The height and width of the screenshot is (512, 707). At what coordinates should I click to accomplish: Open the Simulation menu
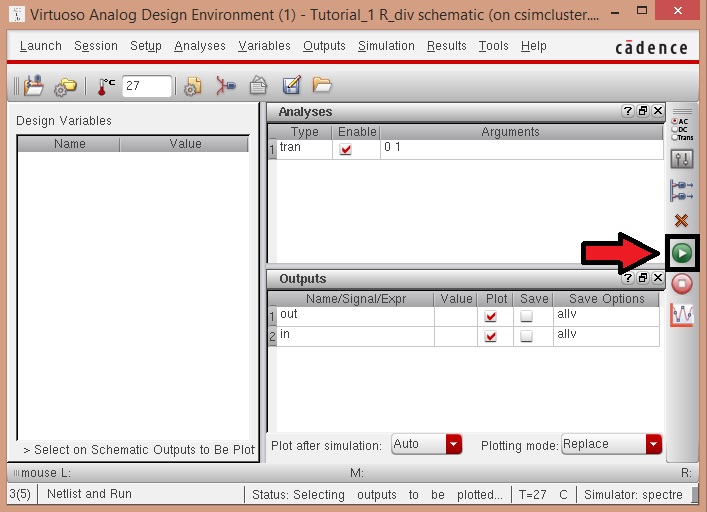386,46
